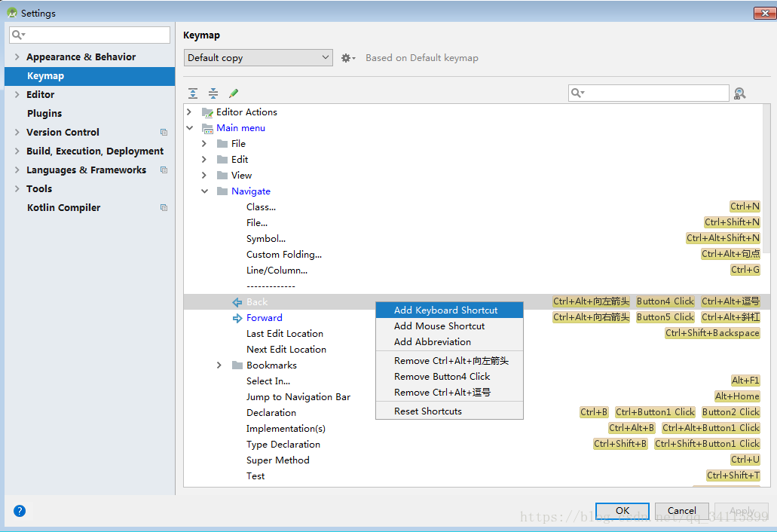The width and height of the screenshot is (777, 532).
Task: Expand the File node under Main menu
Action: click(x=204, y=144)
